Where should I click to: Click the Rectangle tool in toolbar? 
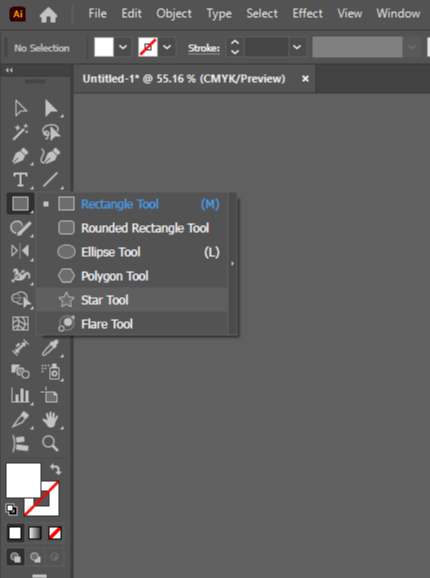click(x=20, y=203)
